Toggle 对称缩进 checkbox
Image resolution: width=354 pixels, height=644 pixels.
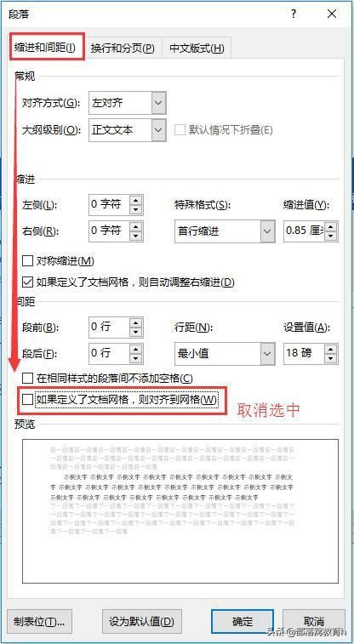click(27, 260)
